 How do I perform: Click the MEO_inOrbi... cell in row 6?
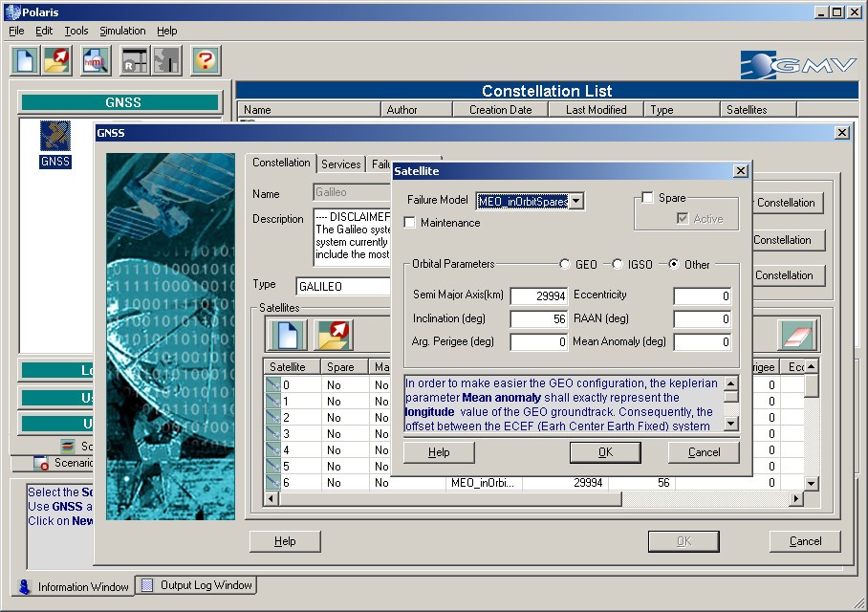point(484,482)
